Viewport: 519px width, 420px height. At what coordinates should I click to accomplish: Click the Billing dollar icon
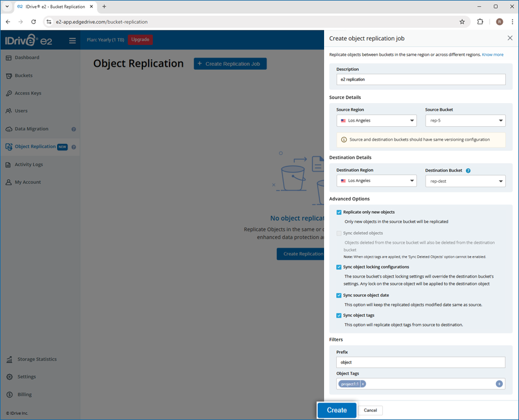click(x=10, y=395)
